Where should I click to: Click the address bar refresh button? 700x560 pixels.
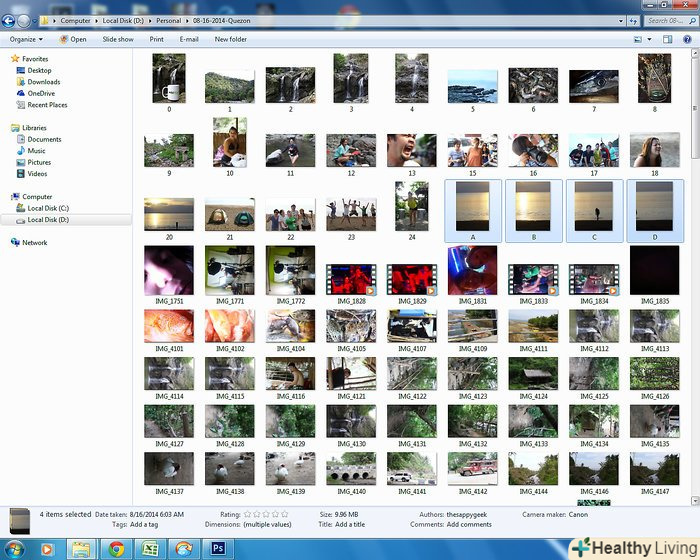pyautogui.click(x=633, y=21)
